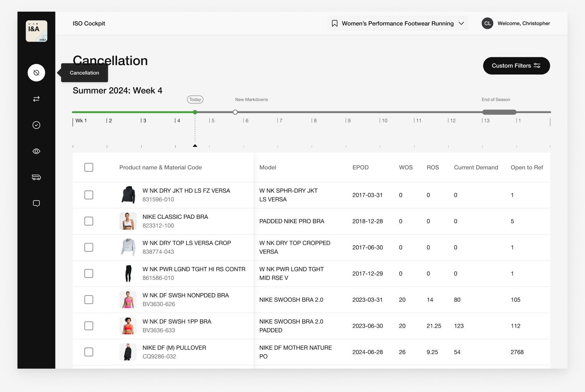Open the delivery truck sidebar icon

tap(36, 177)
